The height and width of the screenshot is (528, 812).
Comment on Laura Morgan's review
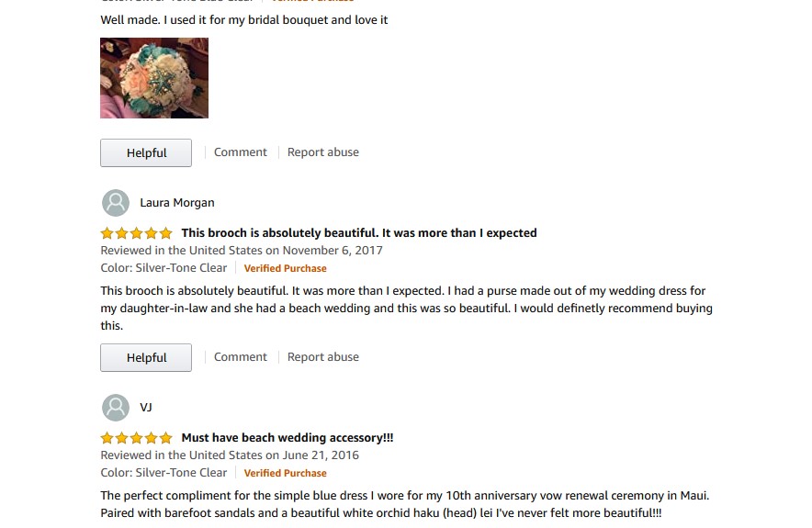click(241, 357)
